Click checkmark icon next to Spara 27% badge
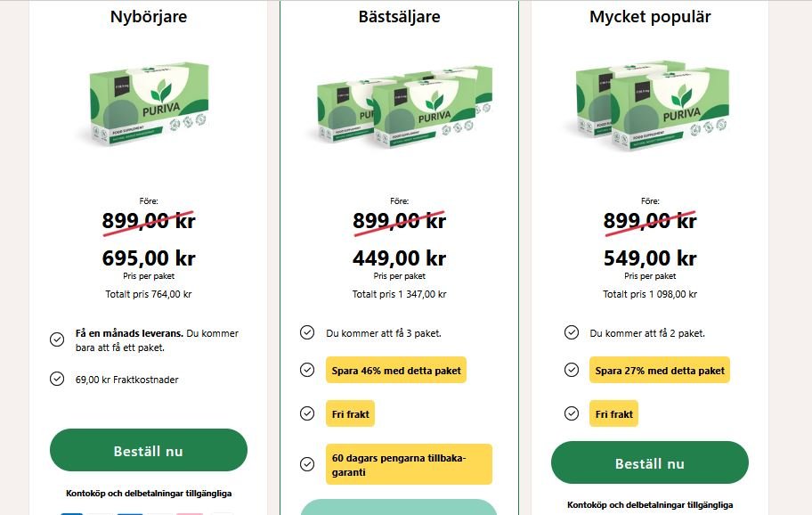 (572, 370)
